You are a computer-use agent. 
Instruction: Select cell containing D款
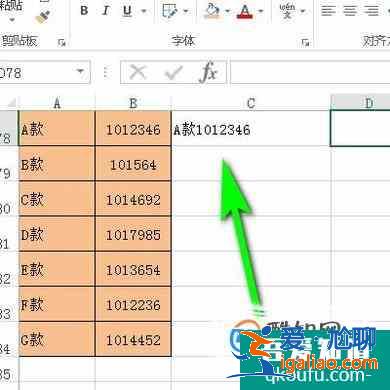pos(57,234)
